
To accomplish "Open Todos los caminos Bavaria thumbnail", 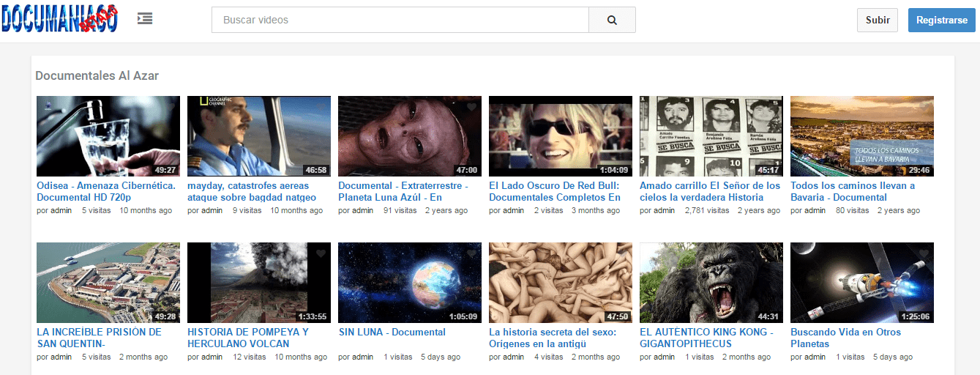I will pyautogui.click(x=862, y=136).
